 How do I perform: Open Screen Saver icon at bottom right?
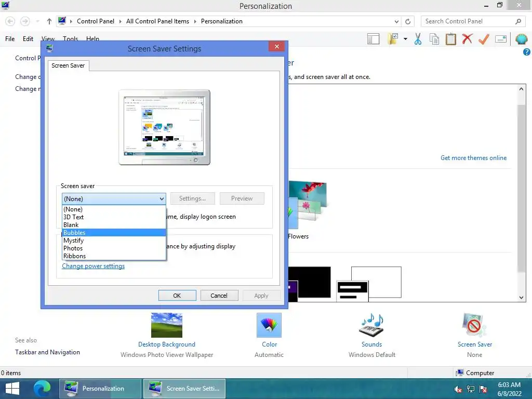(474, 325)
